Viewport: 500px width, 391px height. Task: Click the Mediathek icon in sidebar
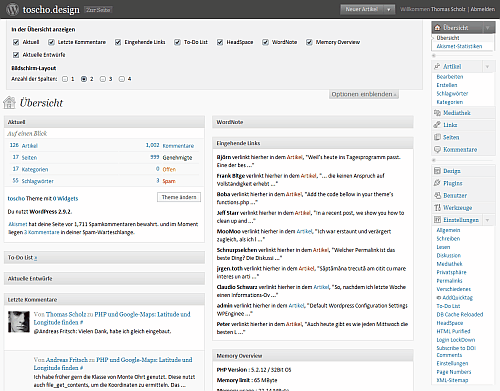[x=437, y=113]
